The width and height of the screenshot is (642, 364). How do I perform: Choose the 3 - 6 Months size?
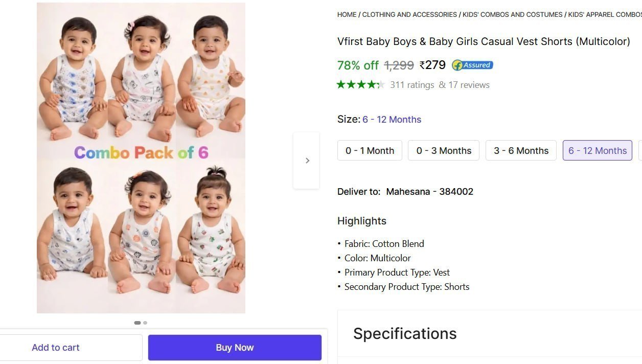pyautogui.click(x=521, y=150)
